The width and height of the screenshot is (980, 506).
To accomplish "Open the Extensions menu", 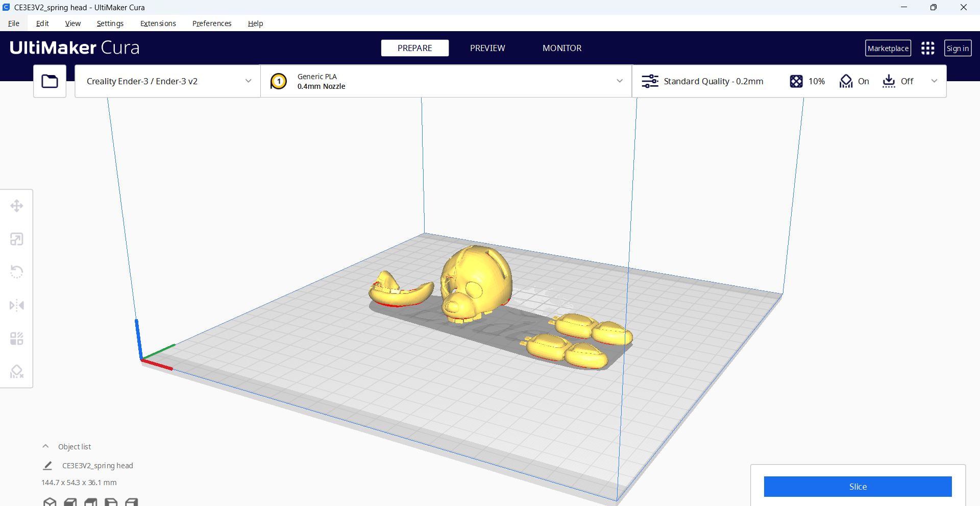I will pyautogui.click(x=158, y=23).
